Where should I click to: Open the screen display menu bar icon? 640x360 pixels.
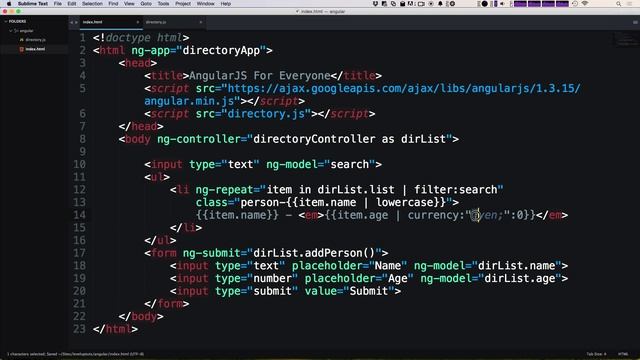pyautogui.click(x=421, y=4)
